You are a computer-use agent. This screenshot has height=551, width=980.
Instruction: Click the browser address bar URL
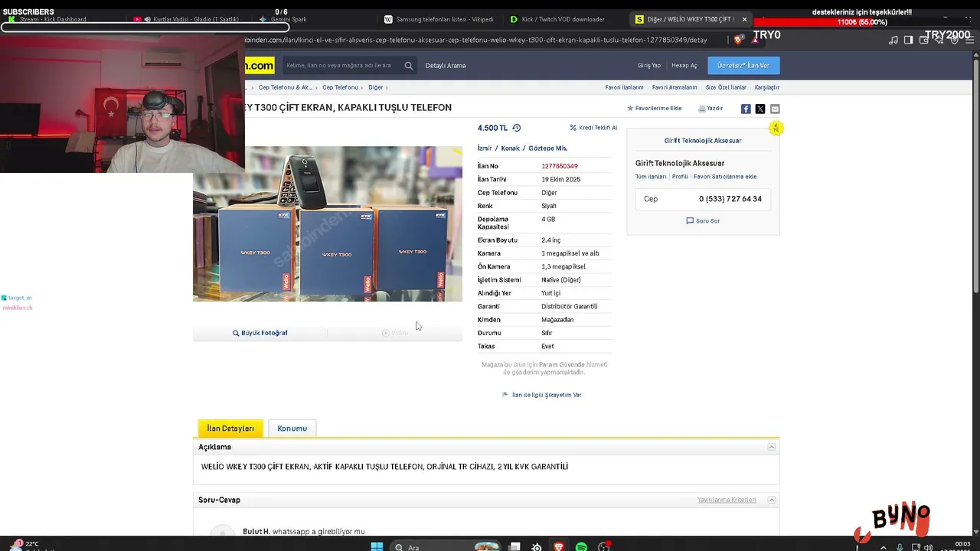pyautogui.click(x=475, y=40)
